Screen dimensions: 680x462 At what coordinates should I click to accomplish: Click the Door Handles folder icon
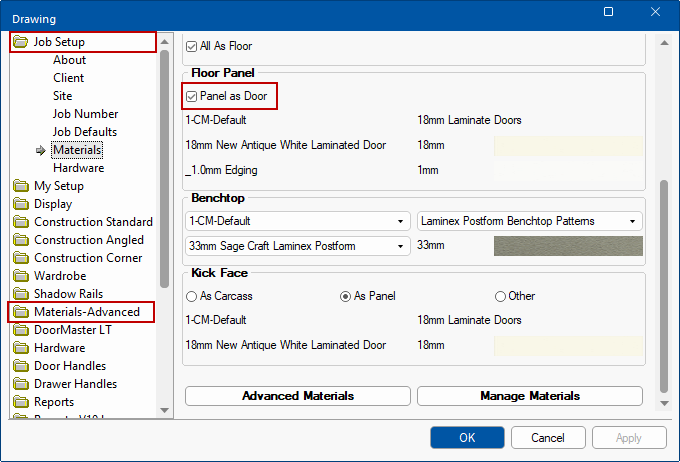pyautogui.click(x=22, y=366)
